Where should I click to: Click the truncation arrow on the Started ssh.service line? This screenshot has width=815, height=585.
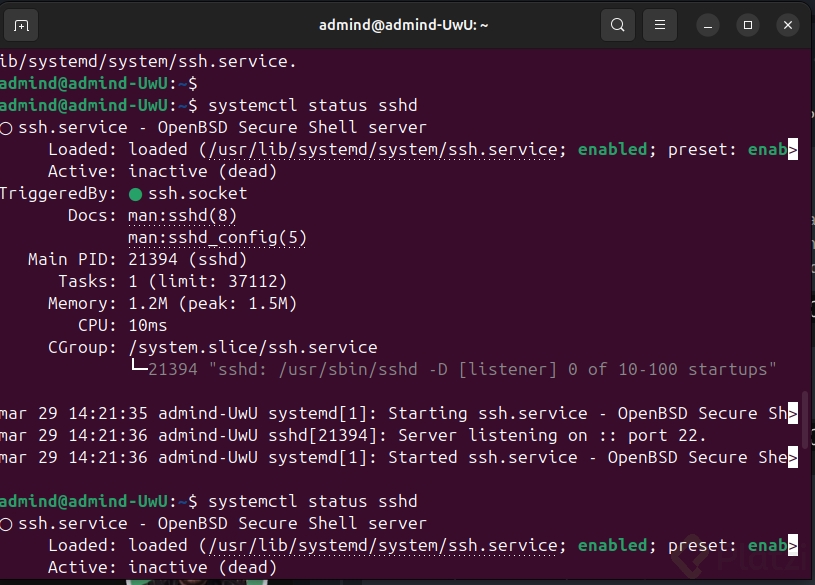793,458
